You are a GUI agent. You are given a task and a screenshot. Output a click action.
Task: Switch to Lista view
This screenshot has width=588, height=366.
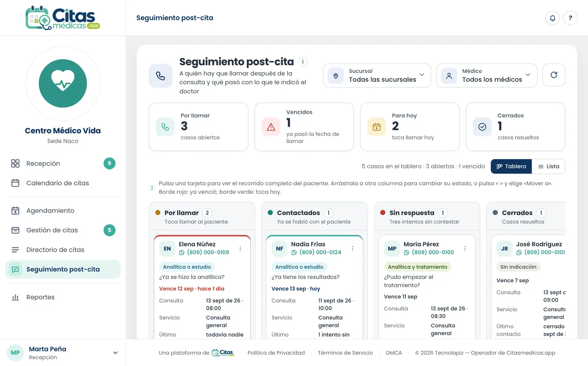(549, 166)
